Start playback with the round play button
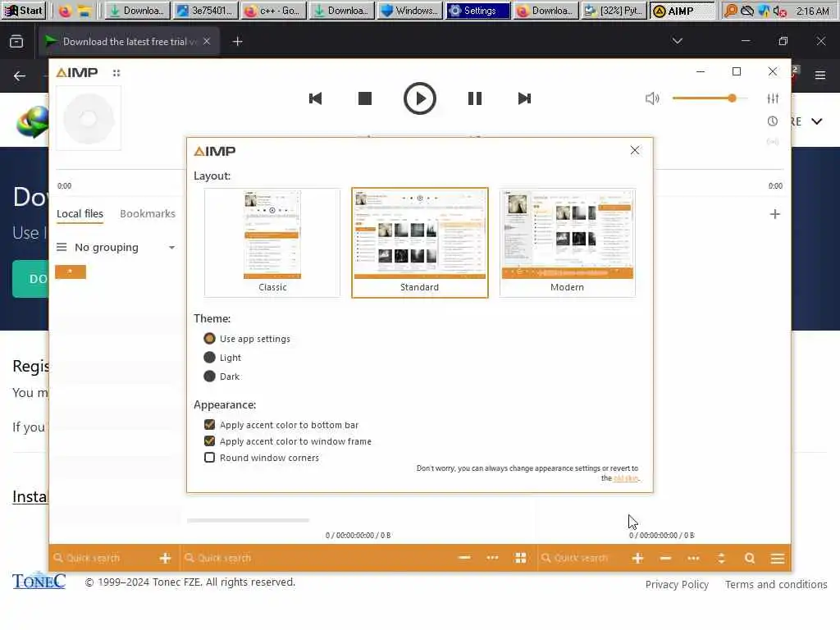 [419, 98]
